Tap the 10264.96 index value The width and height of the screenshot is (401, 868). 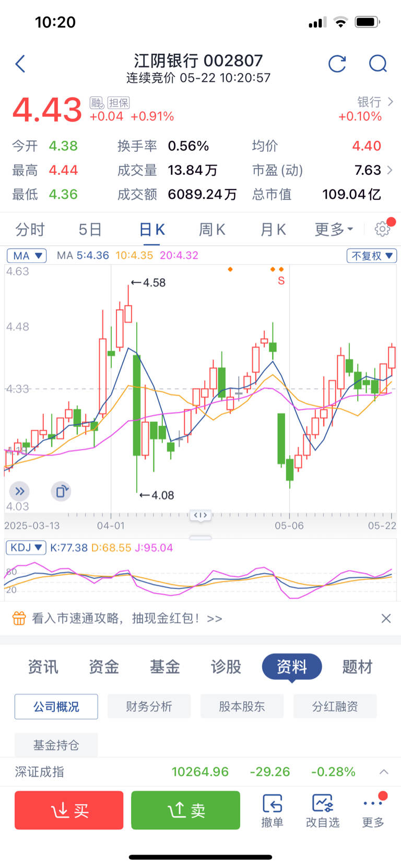pyautogui.click(x=200, y=771)
